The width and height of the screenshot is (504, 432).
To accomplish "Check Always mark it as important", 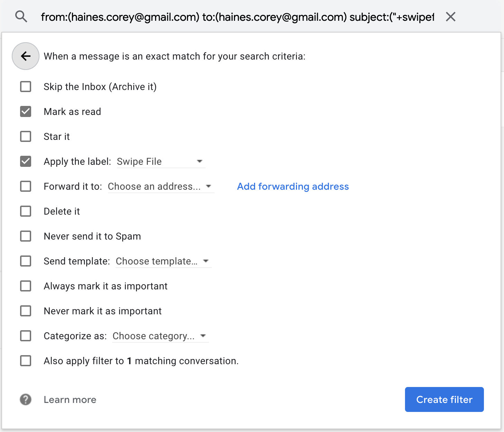I will 25,286.
